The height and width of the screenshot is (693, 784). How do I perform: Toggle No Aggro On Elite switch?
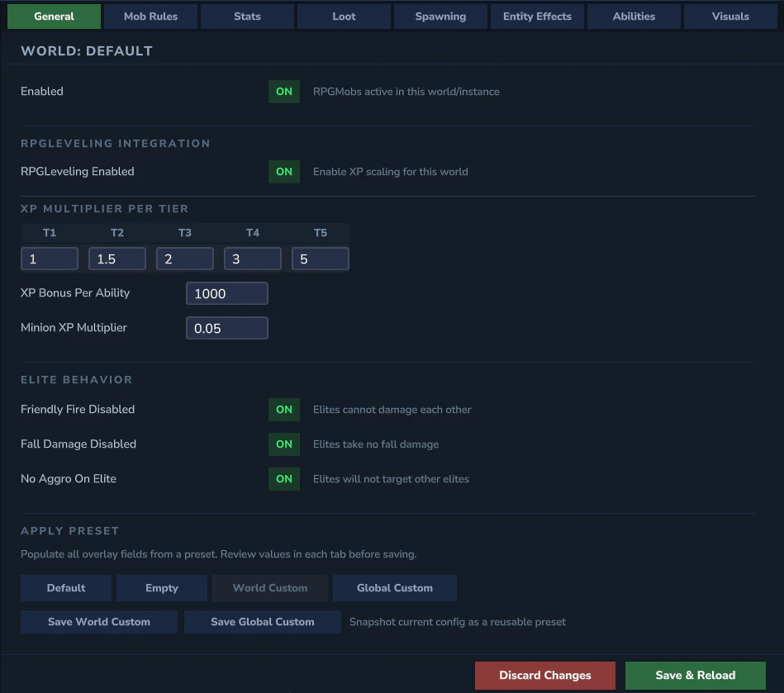coord(284,479)
